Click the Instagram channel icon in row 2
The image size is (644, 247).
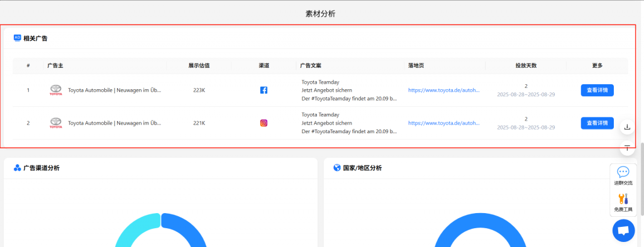264,123
